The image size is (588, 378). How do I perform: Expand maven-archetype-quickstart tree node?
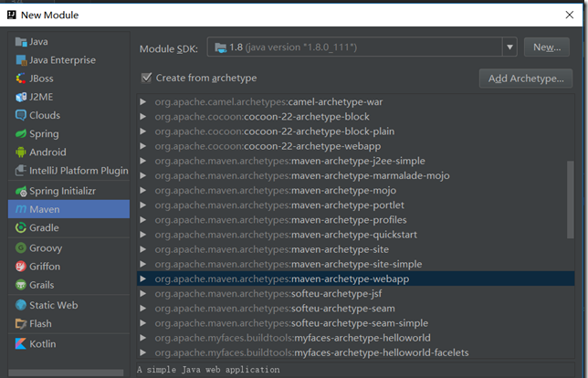[142, 235]
